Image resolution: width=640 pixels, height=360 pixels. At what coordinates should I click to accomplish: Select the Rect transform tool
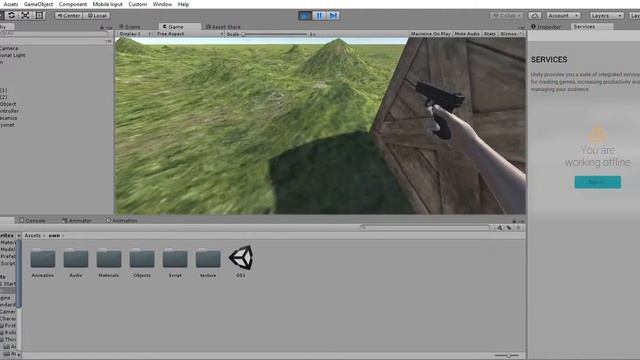point(39,16)
